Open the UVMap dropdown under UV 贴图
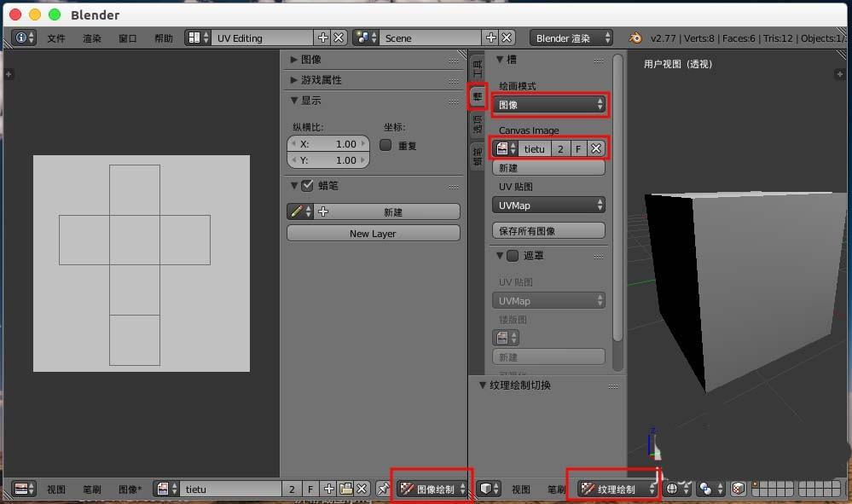The image size is (852, 504). (548, 205)
